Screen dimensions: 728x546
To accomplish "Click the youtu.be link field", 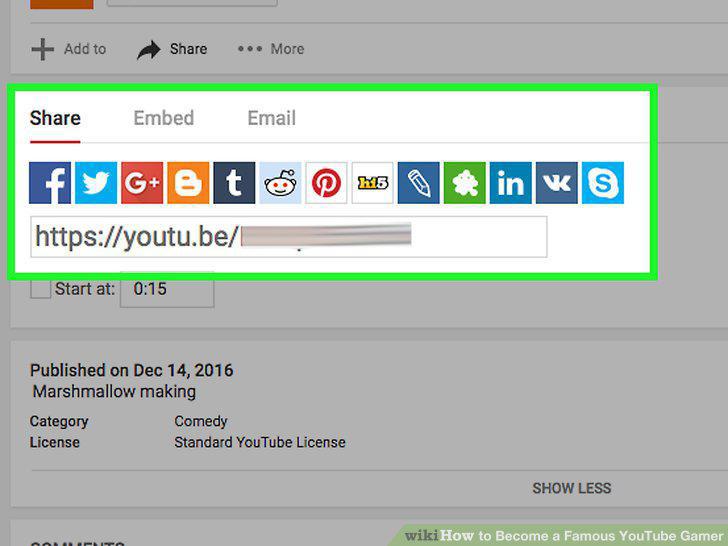I will (289, 236).
